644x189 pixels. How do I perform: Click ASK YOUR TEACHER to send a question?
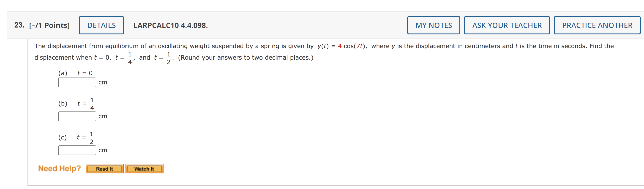pyautogui.click(x=507, y=25)
